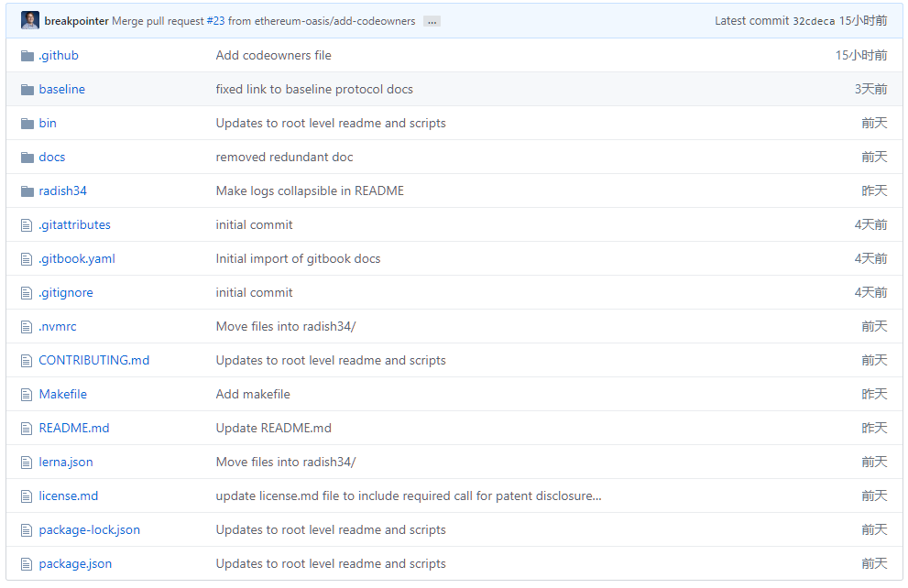Click the .github folder icon
The image size is (908, 588).
27,56
